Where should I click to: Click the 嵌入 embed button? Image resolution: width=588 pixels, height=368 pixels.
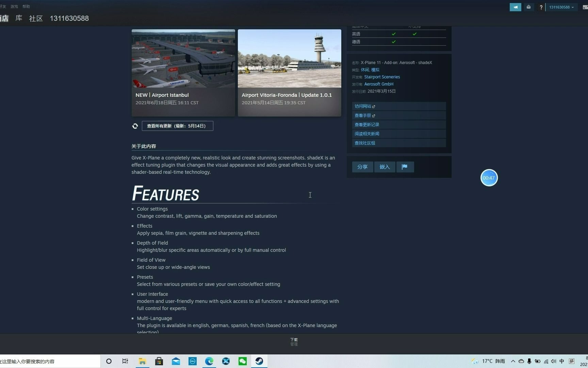[385, 167]
